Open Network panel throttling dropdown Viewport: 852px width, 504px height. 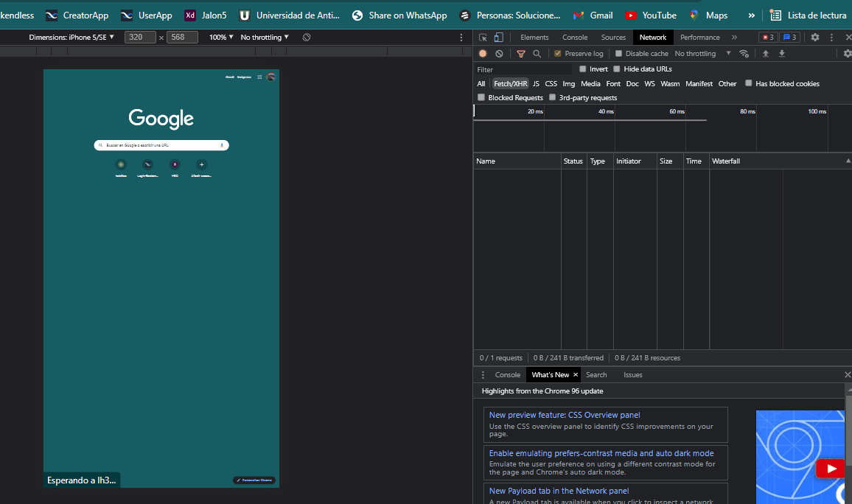coord(702,53)
